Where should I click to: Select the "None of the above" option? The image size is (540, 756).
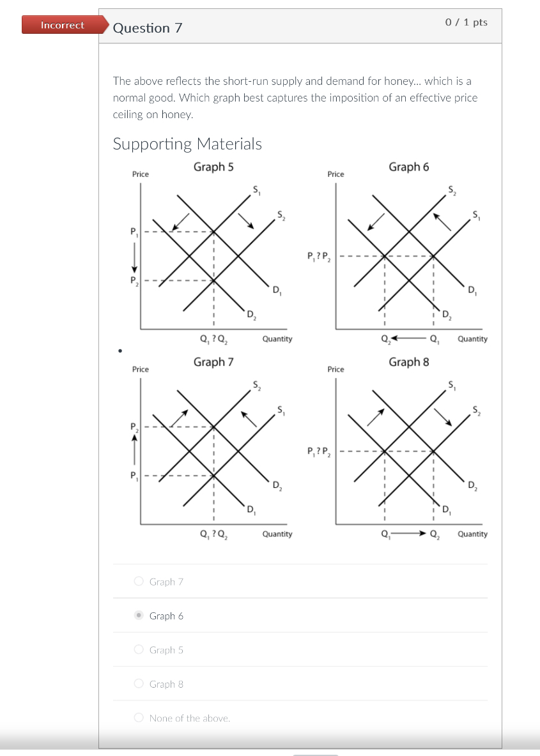point(137,718)
